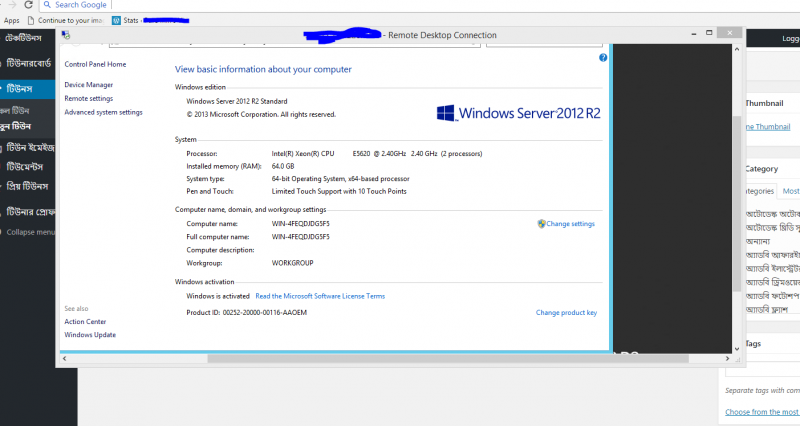Open Control Panel Home

pos(95,64)
